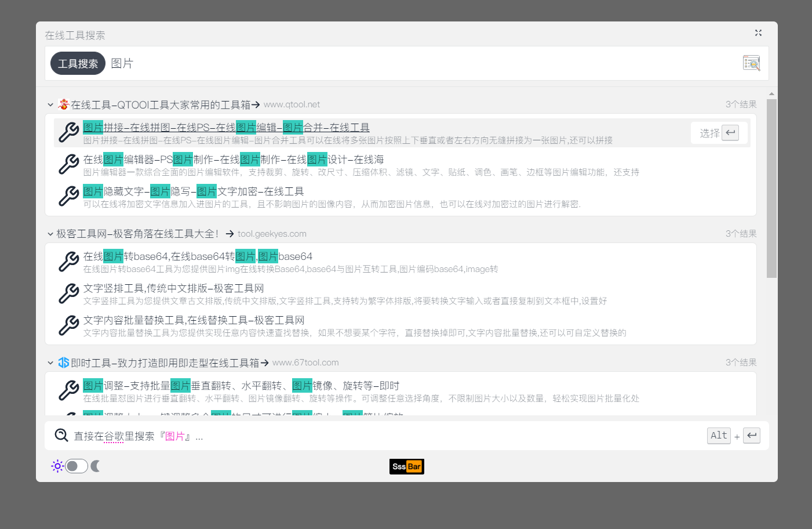Click the moon dark-mode icon
The image size is (812, 529).
click(96, 466)
